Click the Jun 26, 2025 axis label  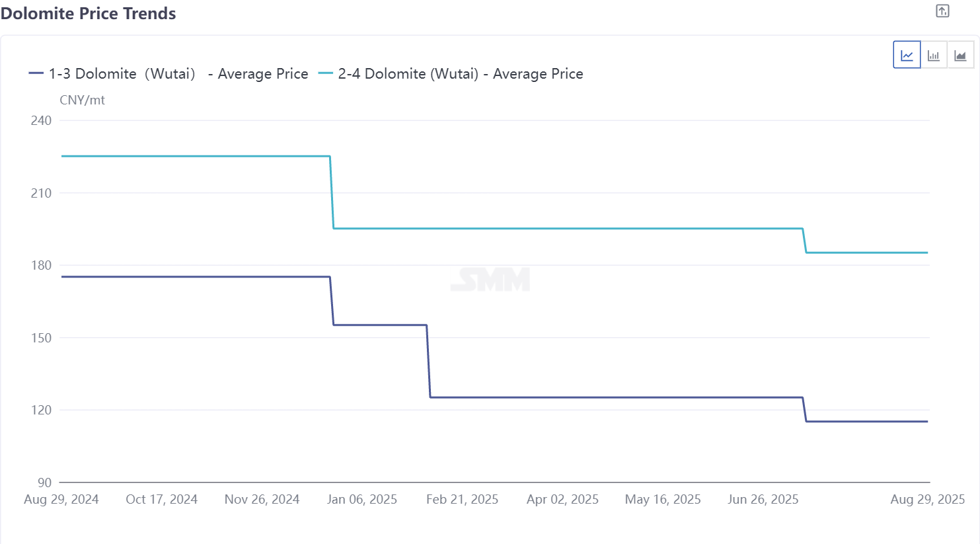(763, 500)
